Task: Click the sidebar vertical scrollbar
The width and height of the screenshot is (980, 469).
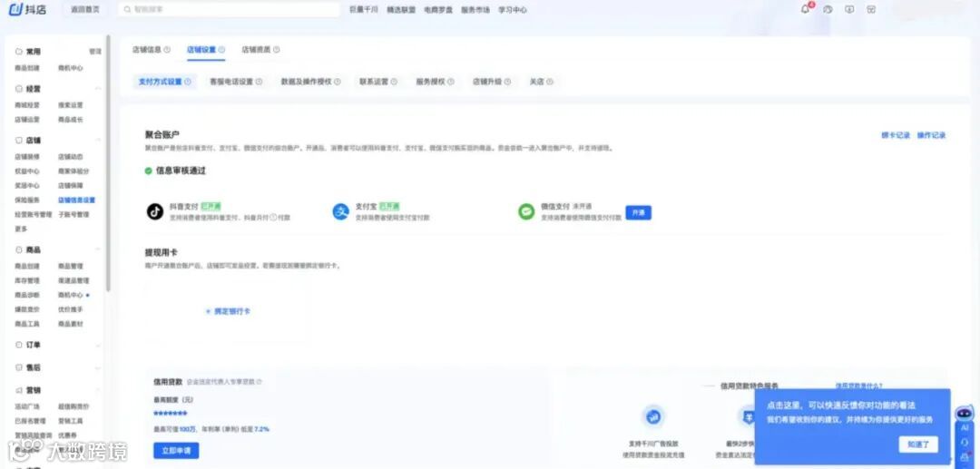Action: [108, 163]
